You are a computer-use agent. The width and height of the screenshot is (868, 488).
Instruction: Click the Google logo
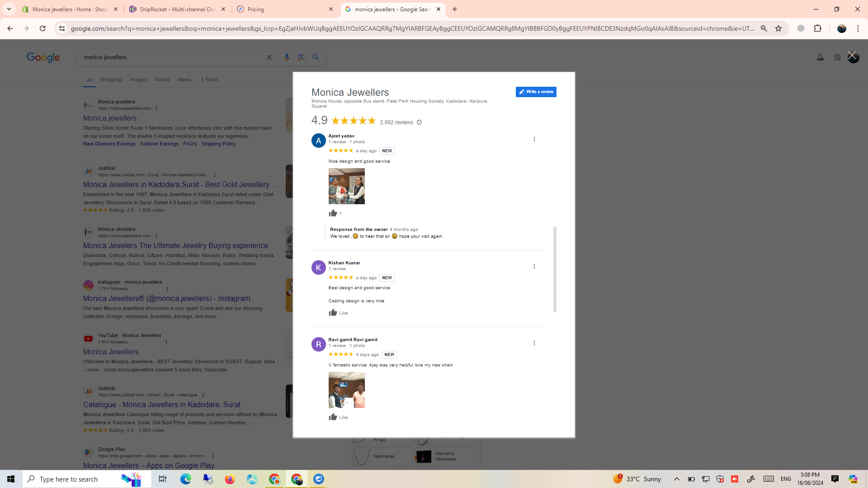coord(43,57)
